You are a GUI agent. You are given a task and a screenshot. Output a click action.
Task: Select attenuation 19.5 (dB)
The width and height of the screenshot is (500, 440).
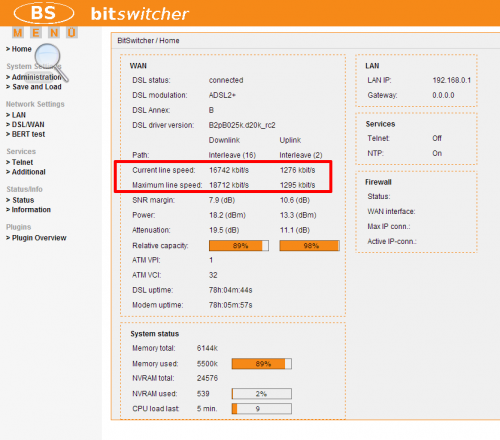(224, 230)
